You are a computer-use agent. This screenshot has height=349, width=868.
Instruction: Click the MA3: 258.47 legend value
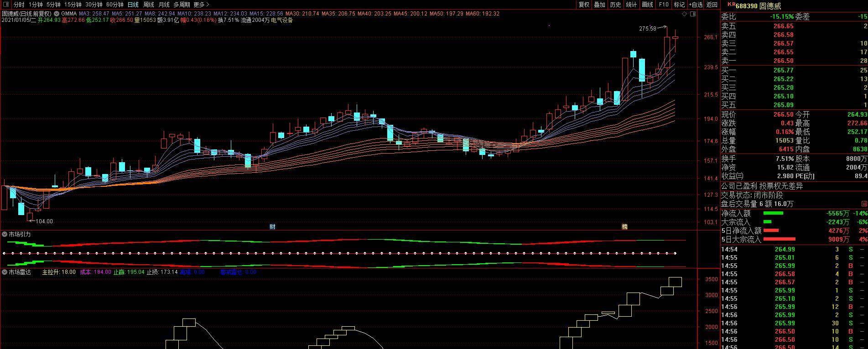tap(94, 14)
